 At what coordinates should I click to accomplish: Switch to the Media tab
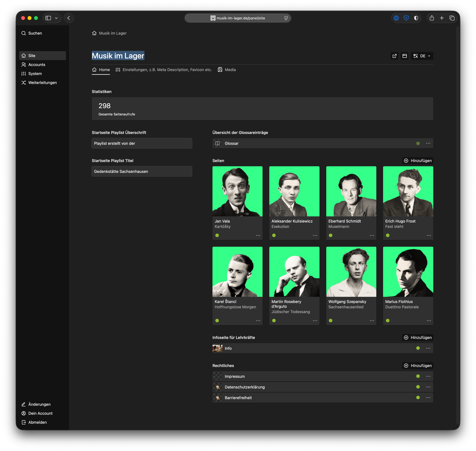(227, 70)
